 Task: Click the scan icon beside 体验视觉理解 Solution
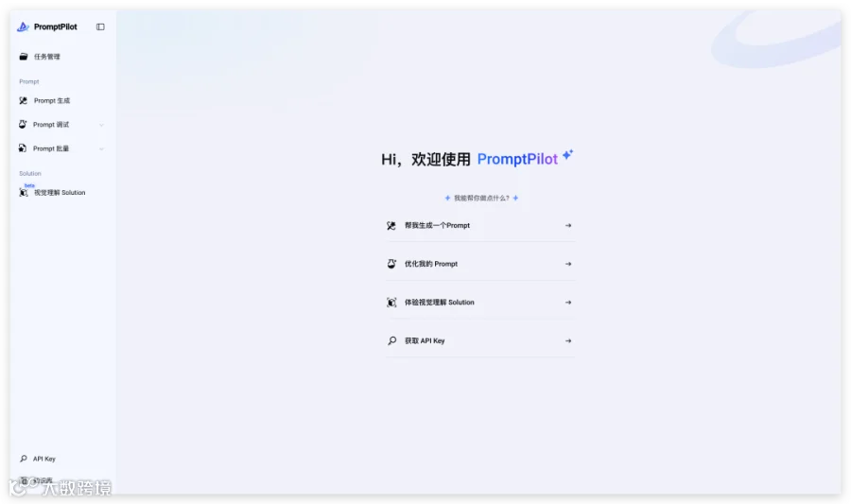pyautogui.click(x=391, y=303)
